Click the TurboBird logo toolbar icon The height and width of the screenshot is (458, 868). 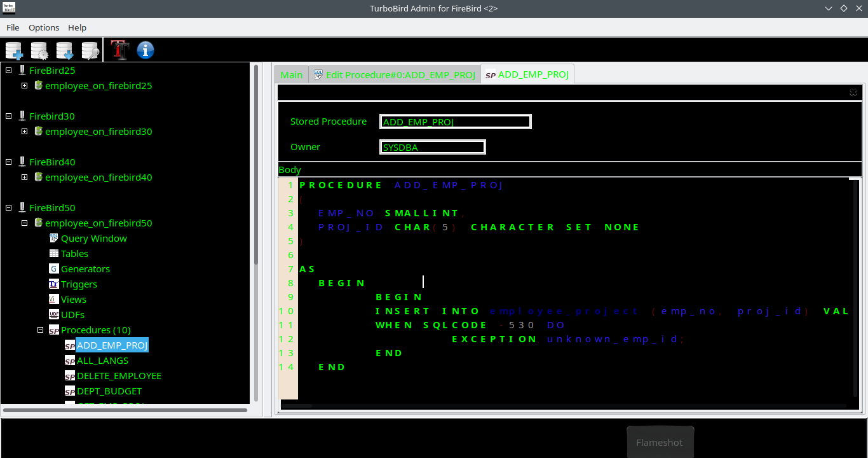[119, 50]
